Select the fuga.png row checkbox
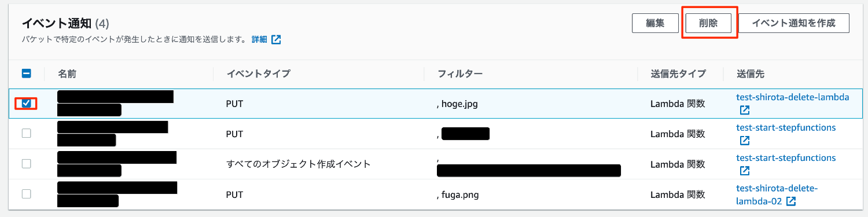Viewport: 868px width, 217px height. tap(26, 194)
